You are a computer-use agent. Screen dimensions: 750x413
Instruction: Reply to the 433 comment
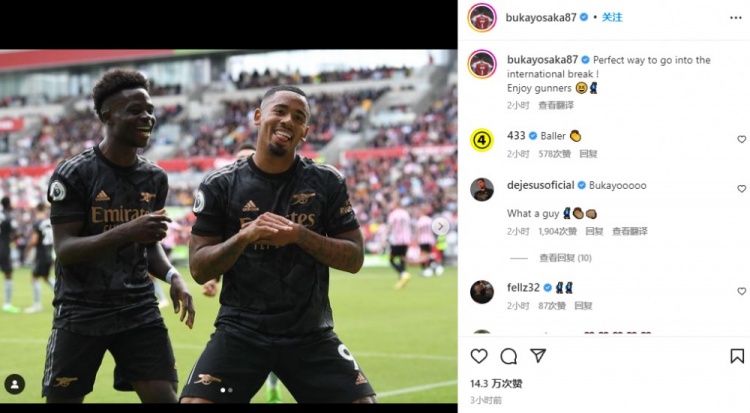click(588, 154)
